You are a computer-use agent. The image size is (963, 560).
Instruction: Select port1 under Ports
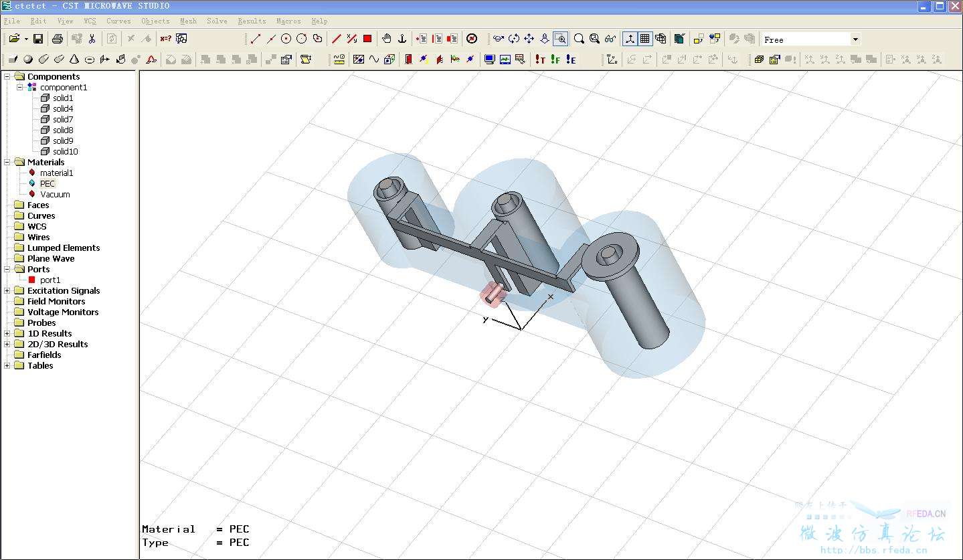pyautogui.click(x=50, y=280)
